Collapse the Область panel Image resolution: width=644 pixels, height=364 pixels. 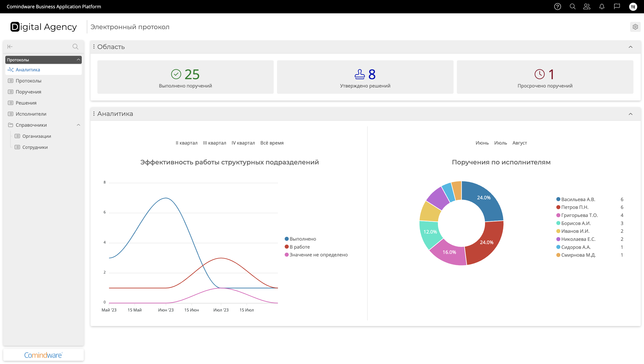[x=631, y=47]
